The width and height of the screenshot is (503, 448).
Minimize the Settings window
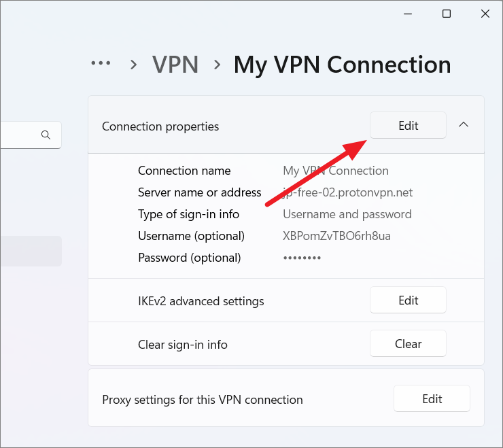pos(408,14)
